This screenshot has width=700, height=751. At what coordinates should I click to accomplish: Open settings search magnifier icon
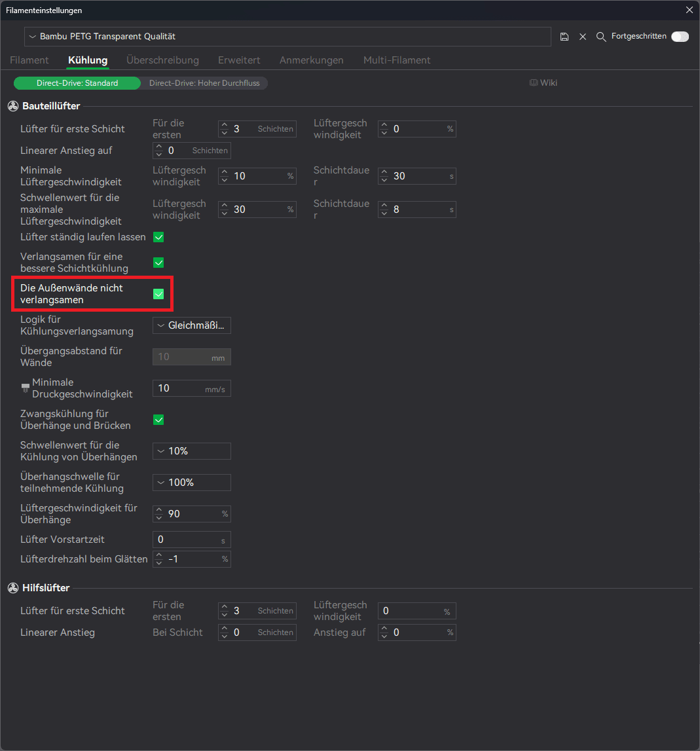[x=601, y=37]
